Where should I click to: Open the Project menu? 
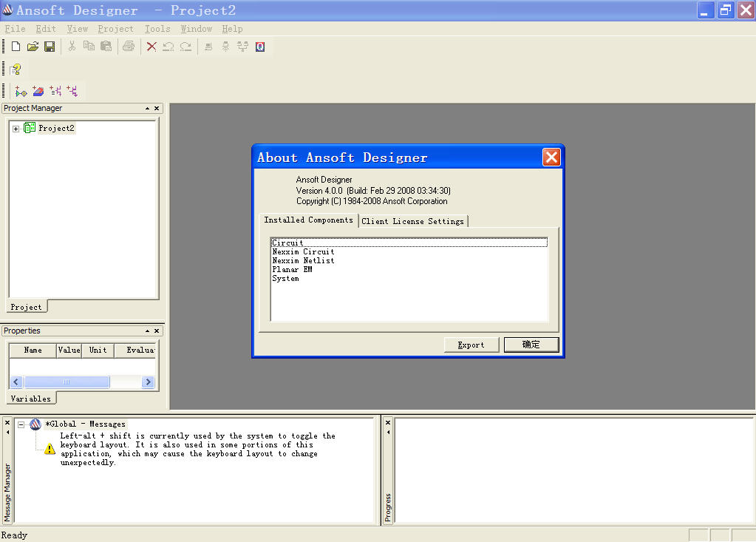(116, 29)
